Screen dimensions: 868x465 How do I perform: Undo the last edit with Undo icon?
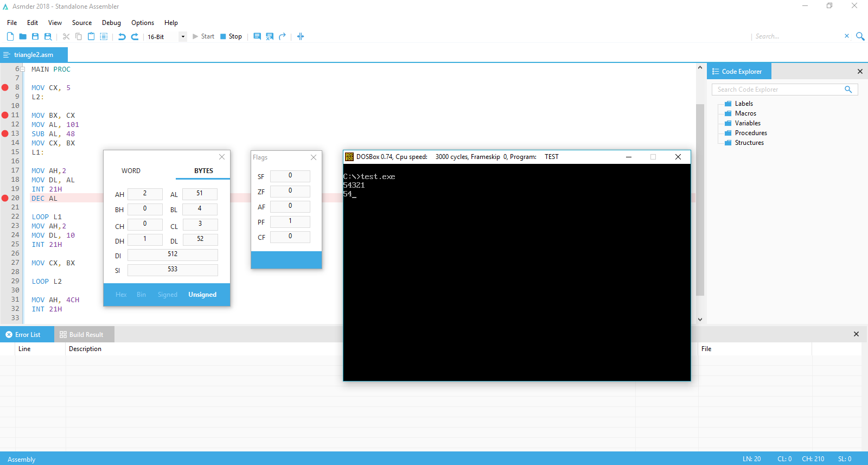(122, 36)
